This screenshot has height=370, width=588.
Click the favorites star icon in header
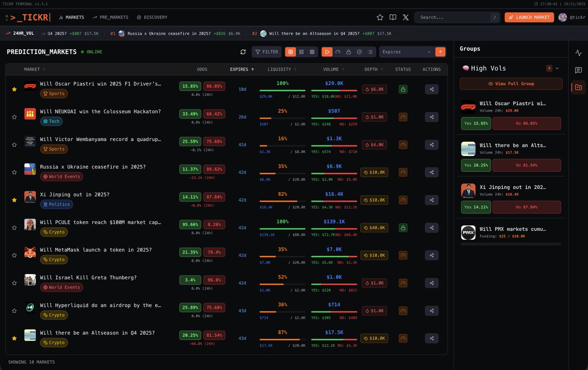coord(380,17)
